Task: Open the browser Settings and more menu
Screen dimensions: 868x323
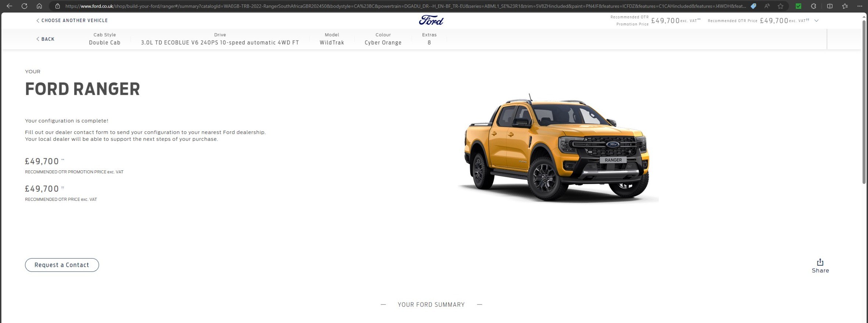Action: 860,6
